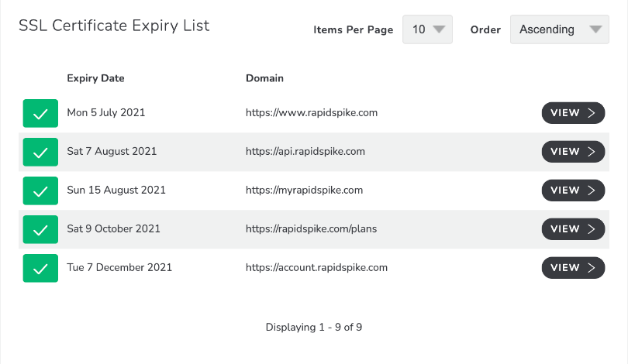View details for rapidspike.com/plans

[x=573, y=228]
